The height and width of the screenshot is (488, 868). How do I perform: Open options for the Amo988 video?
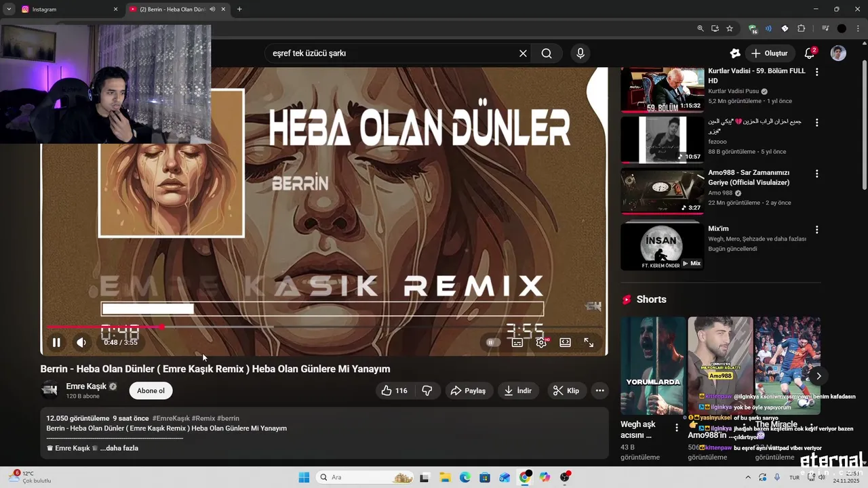(x=816, y=174)
